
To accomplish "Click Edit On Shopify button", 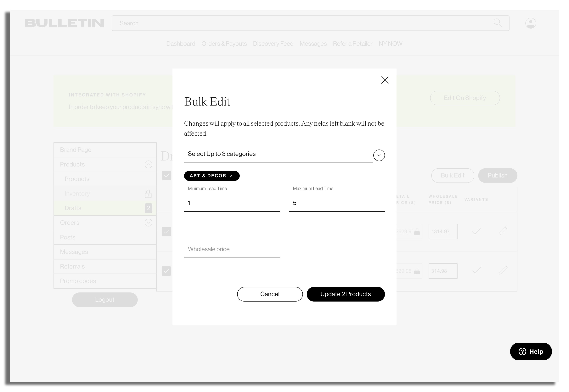I will tap(465, 98).
